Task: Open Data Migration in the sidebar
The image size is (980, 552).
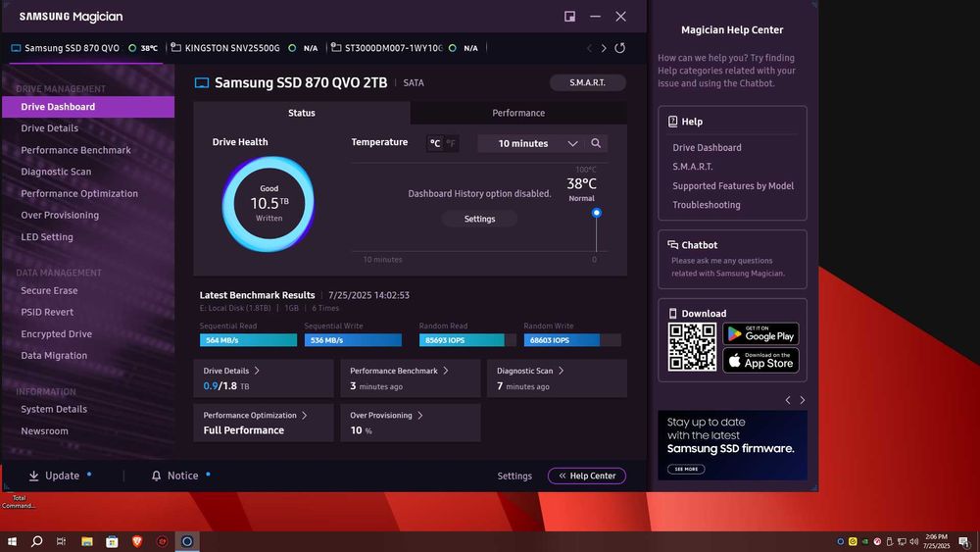Action: 54,355
